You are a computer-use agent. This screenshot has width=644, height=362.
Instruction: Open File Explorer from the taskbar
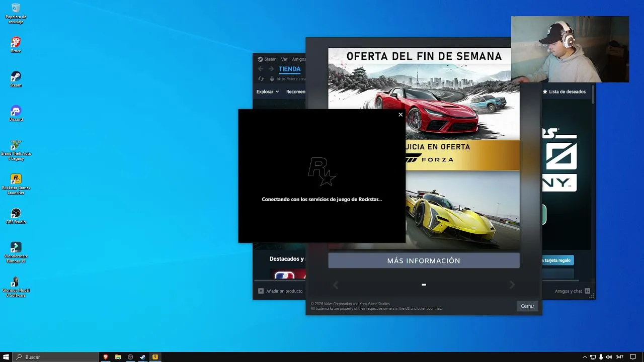click(118, 357)
